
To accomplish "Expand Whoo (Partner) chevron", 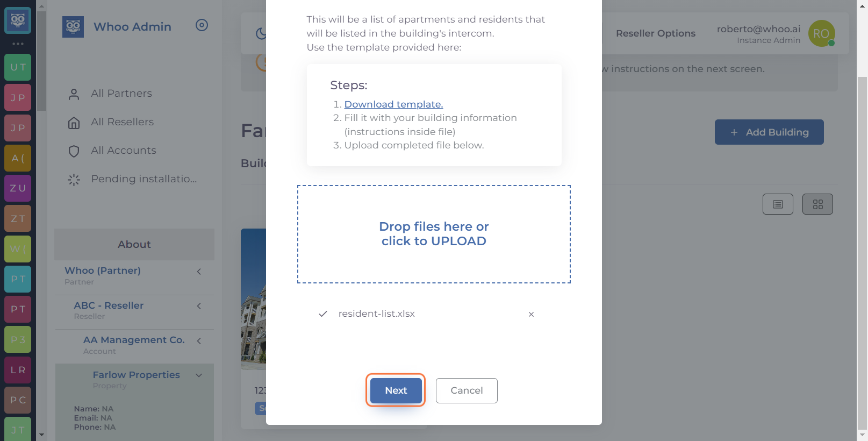I will click(x=199, y=272).
